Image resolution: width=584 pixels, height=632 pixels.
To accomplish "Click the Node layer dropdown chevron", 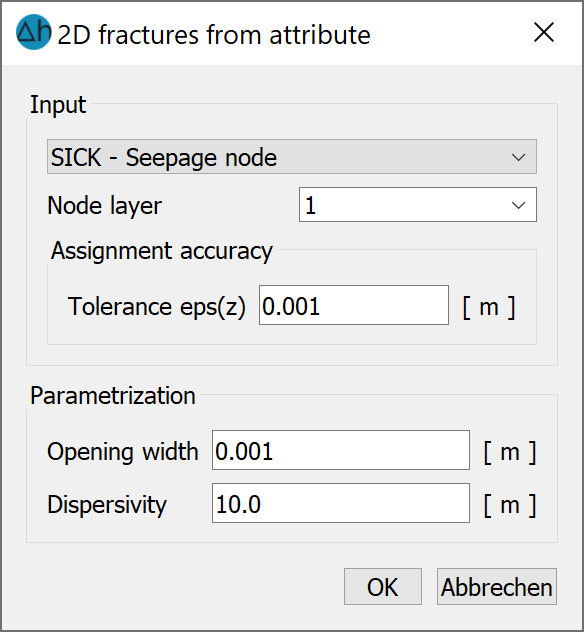I will (518, 205).
